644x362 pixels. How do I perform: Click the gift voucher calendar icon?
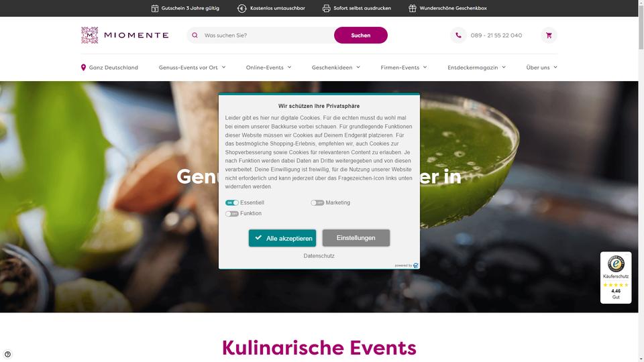[x=155, y=8]
